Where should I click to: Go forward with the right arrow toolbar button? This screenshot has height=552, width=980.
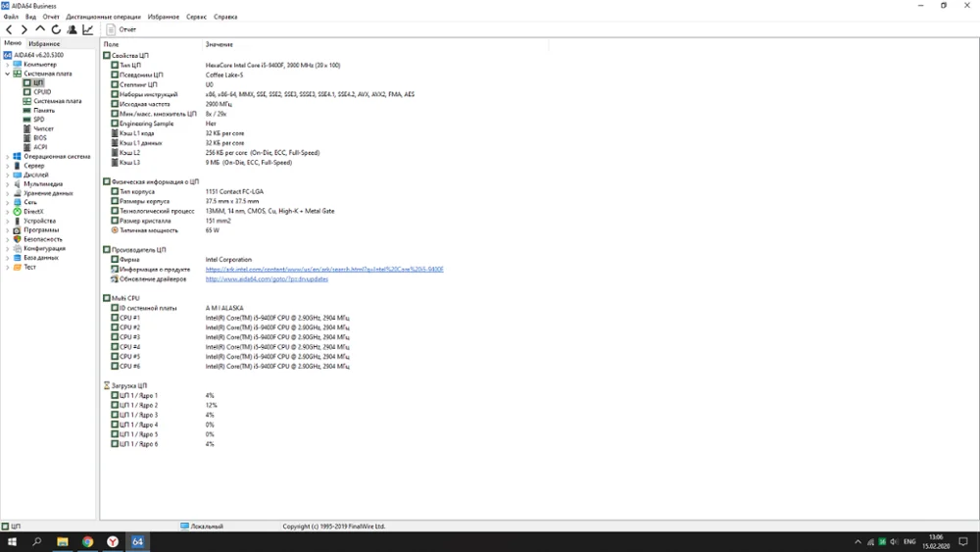click(x=24, y=29)
